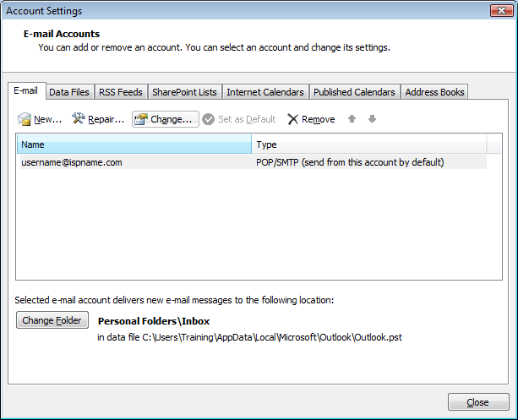Select the SharePoint Lists tab
This screenshot has height=420, width=518.
click(184, 92)
